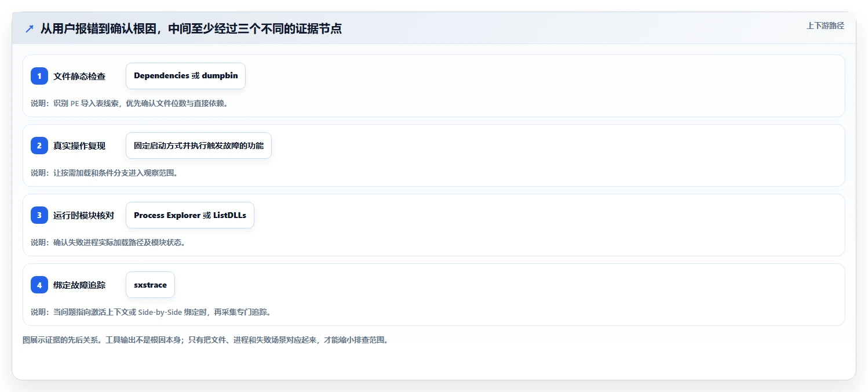Select the 真实操作复现 step title
The image size is (868, 392).
pos(79,146)
